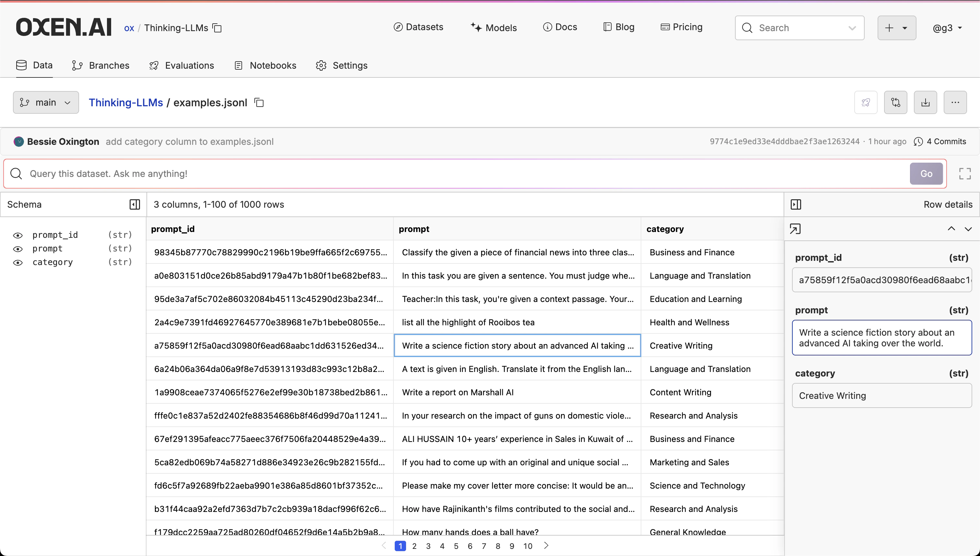Copy the examples.jsonl file path icon

259,103
